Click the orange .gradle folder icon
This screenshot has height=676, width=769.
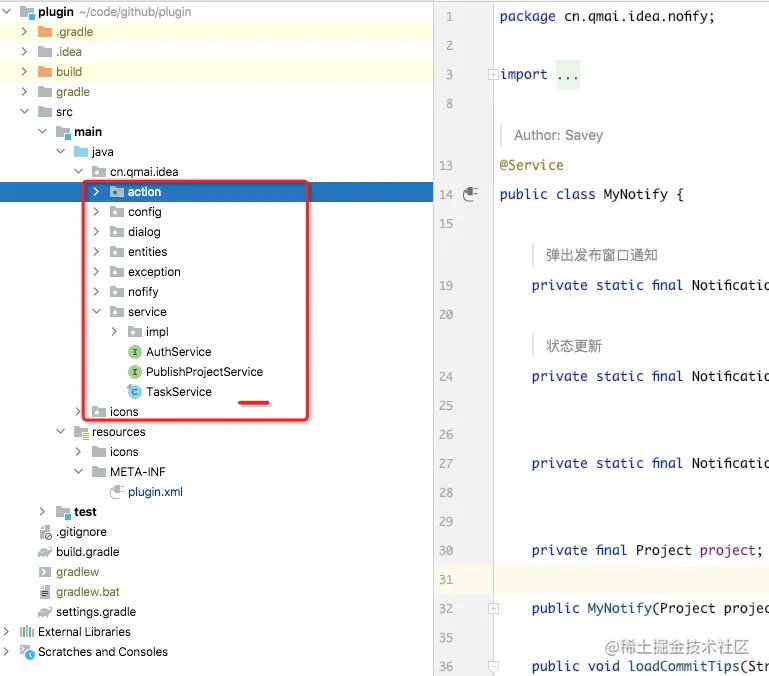45,31
